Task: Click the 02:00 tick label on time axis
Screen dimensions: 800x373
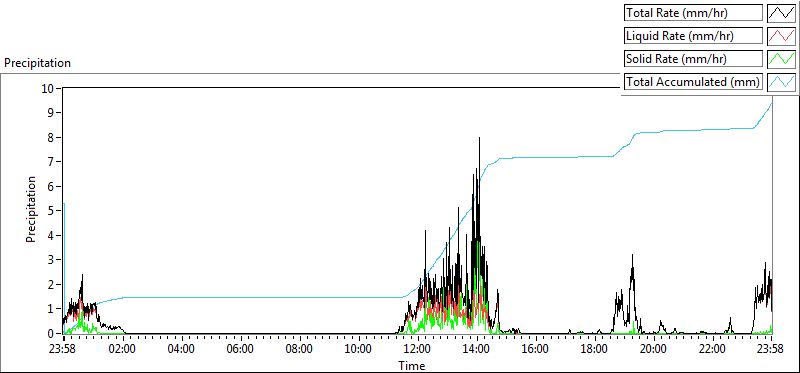Action: coord(122,350)
